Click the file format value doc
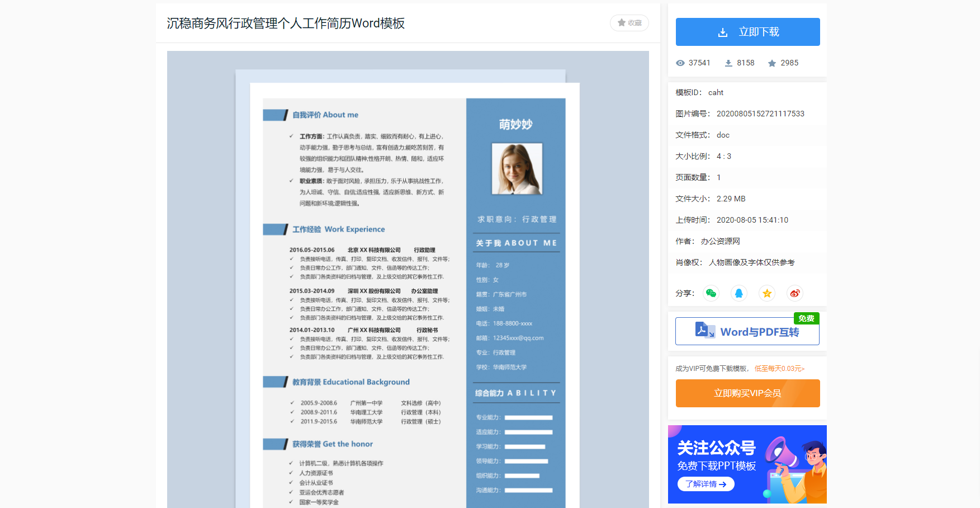 [x=723, y=135]
